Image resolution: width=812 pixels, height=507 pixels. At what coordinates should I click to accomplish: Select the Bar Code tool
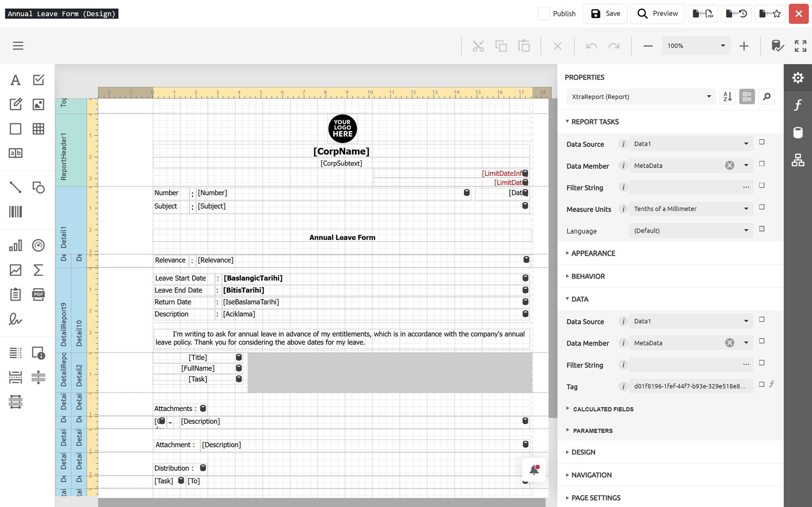click(15, 212)
